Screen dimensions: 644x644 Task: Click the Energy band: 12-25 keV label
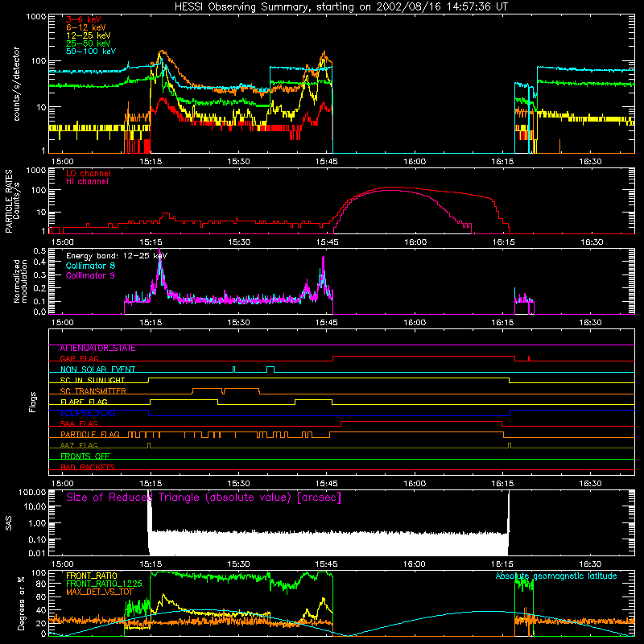(x=117, y=256)
